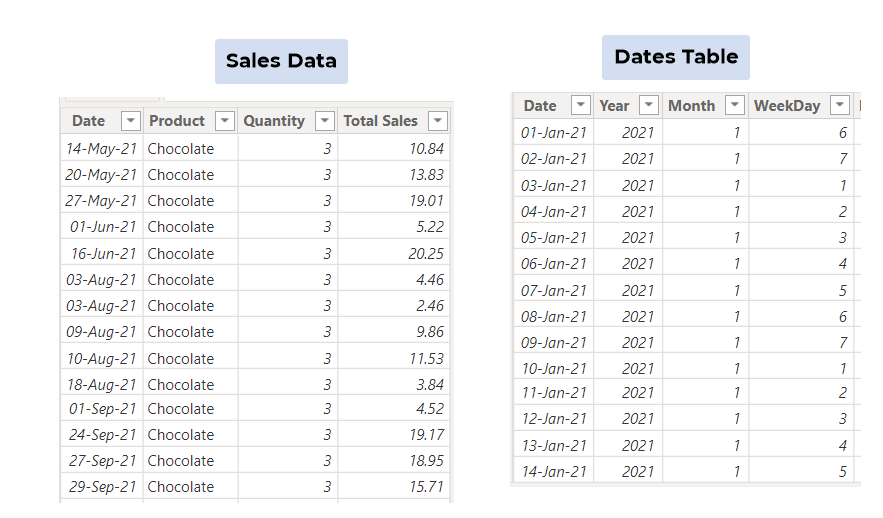The image size is (883, 518).
Task: Click the Sales Data title label
Action: (x=281, y=61)
